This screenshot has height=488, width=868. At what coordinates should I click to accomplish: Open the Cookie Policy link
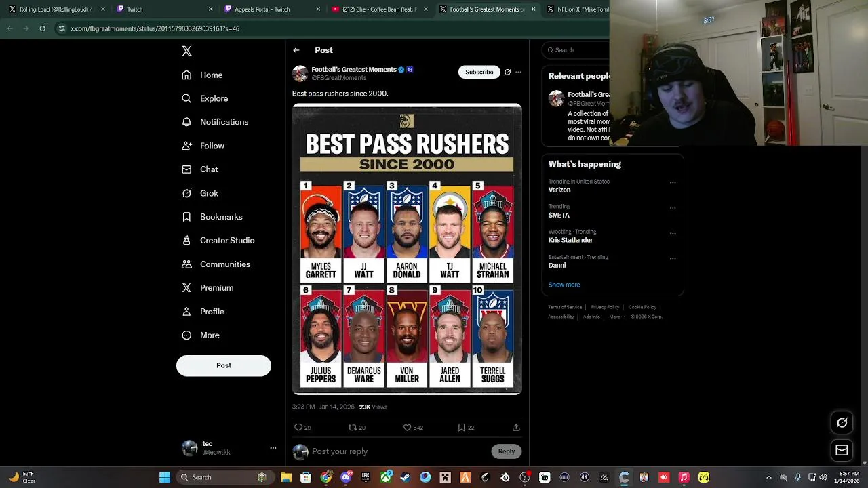(x=642, y=307)
